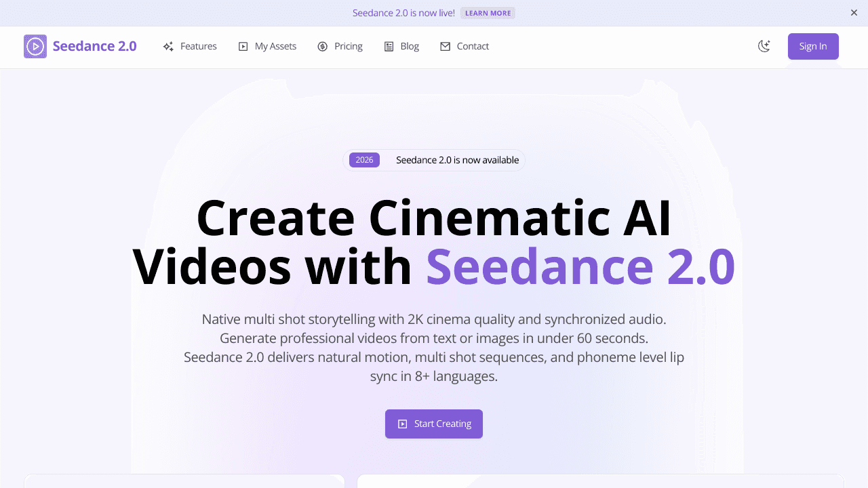Open the Pricing page
The height and width of the screenshot is (488, 868).
[x=348, y=46]
